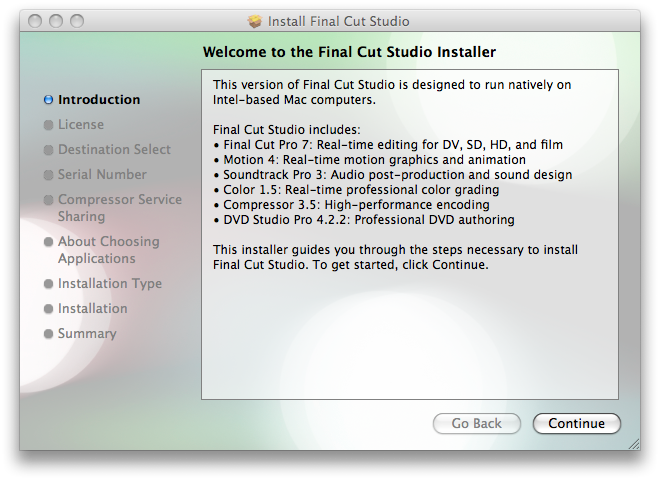The image size is (660, 480).
Task: Click the Install Final Cut Studio title
Action: (x=338, y=21)
